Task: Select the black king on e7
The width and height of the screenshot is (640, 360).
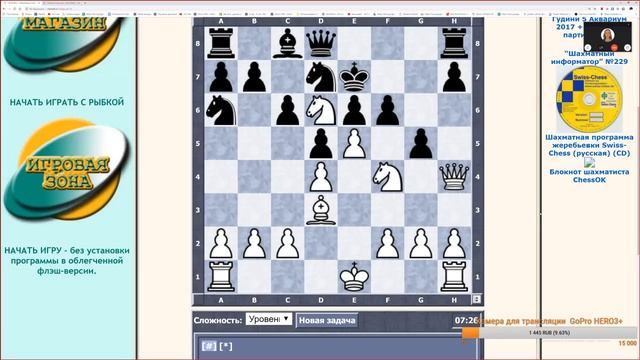Action: pos(354,77)
